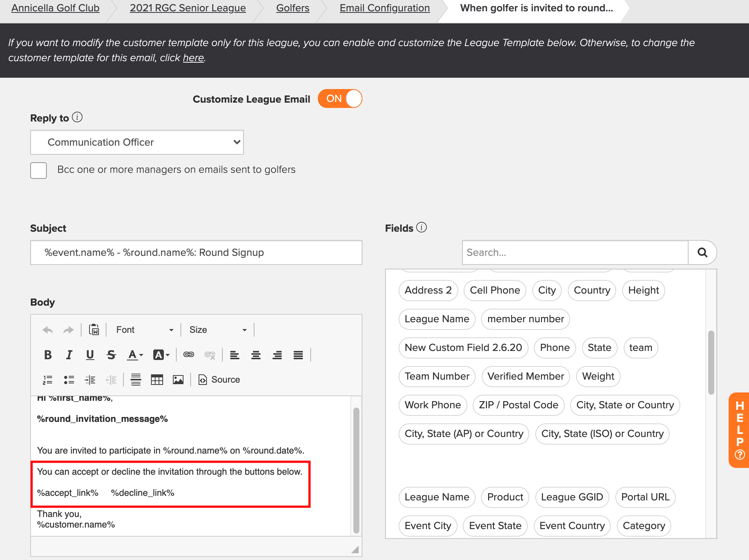Image resolution: width=749 pixels, height=560 pixels.
Task: Align text right
Action: pos(277,355)
